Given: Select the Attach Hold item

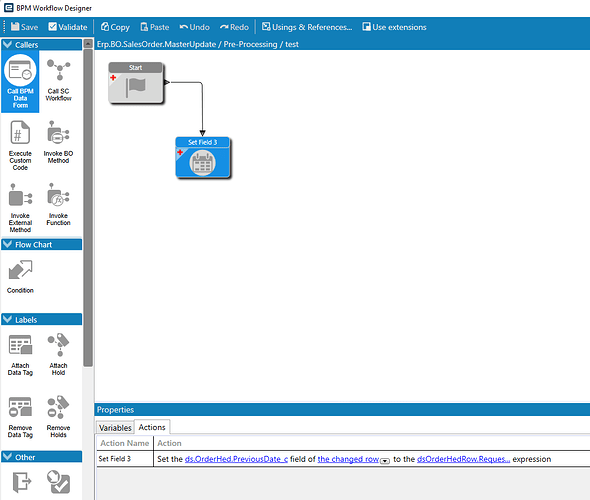Looking at the screenshot, I should [58, 354].
